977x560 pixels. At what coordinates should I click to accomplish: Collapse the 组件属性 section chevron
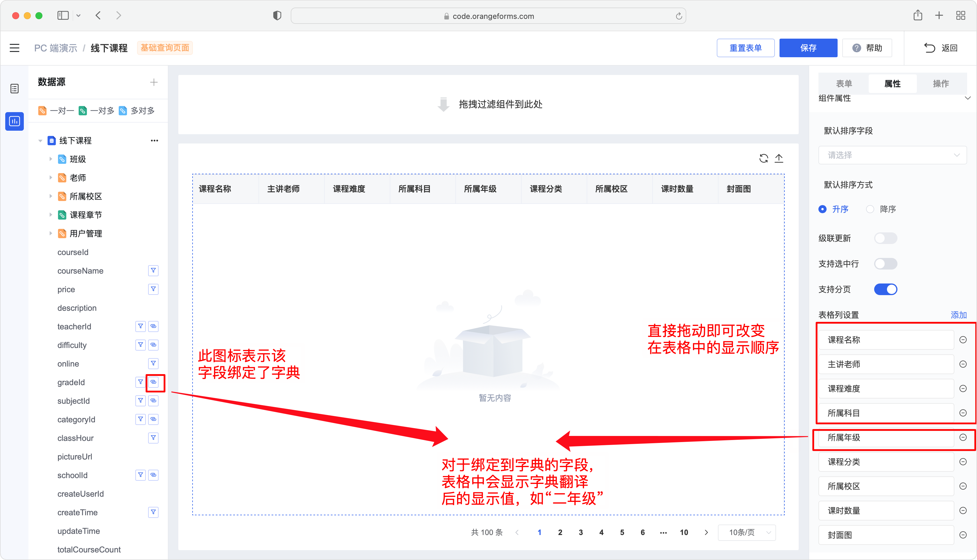pyautogui.click(x=968, y=98)
